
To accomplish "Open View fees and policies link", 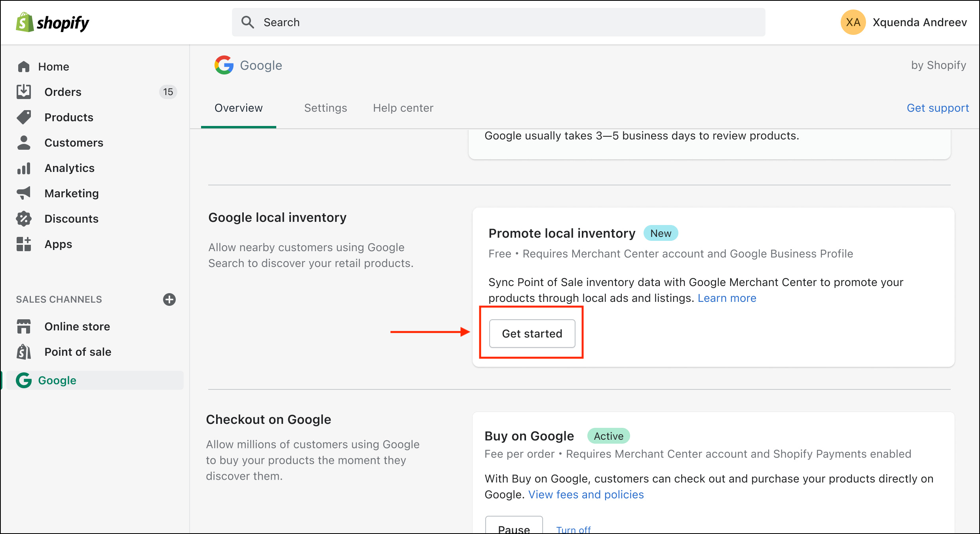I will click(586, 494).
